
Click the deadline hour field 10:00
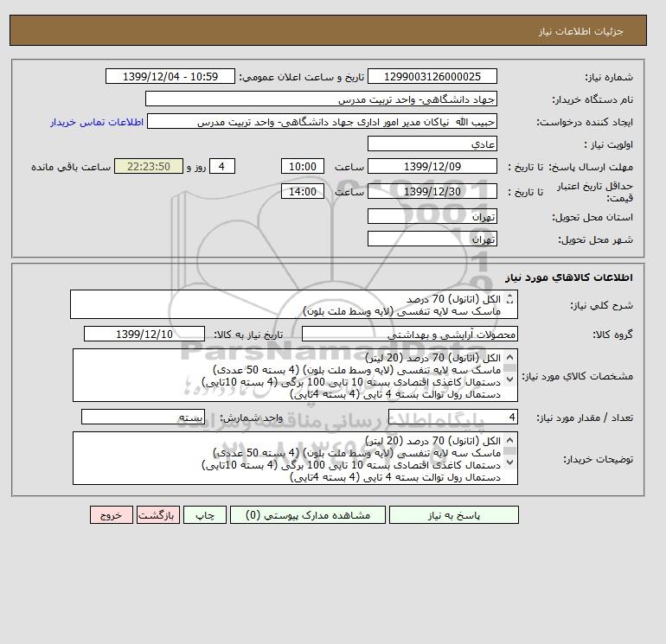(x=303, y=167)
